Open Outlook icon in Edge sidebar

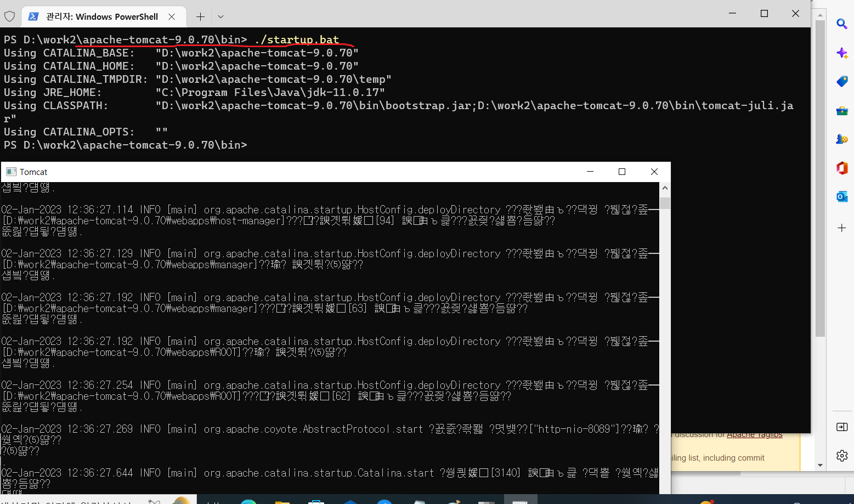pyautogui.click(x=842, y=196)
